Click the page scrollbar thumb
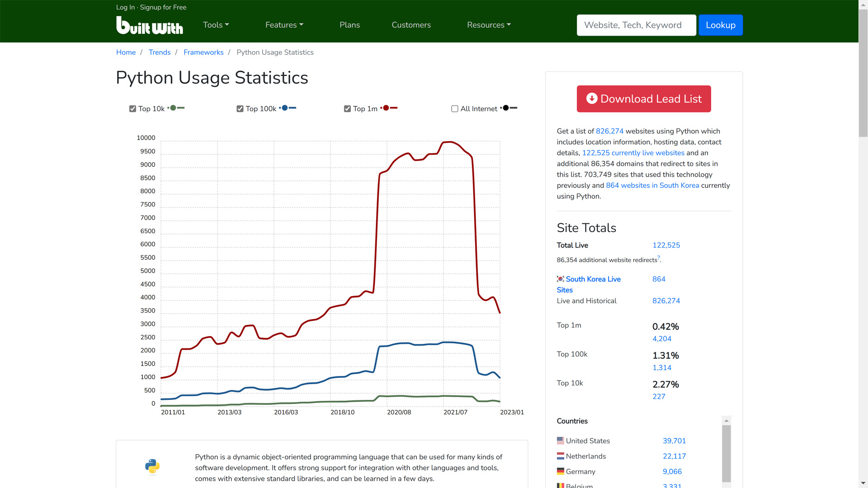Screen dimensions: 868x488 863,73
